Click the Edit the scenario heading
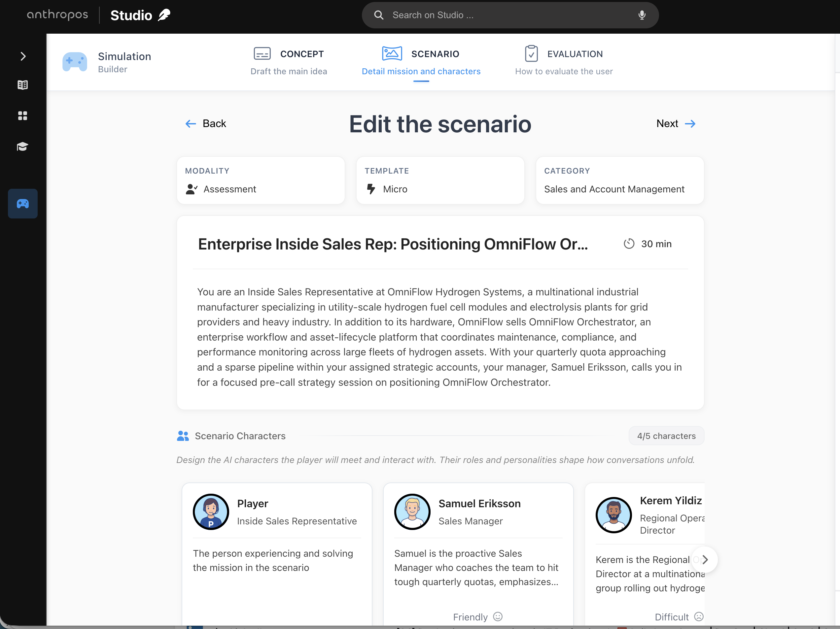This screenshot has width=840, height=629. point(440,124)
